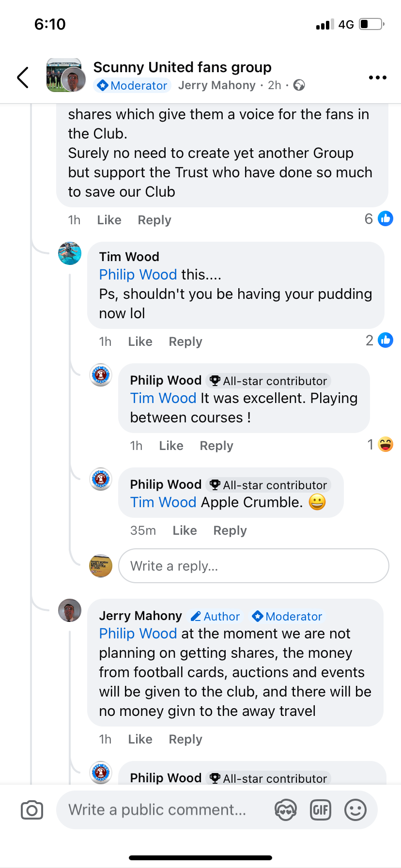Open the emoji smiley picker
The image size is (401, 868).
[x=355, y=810]
